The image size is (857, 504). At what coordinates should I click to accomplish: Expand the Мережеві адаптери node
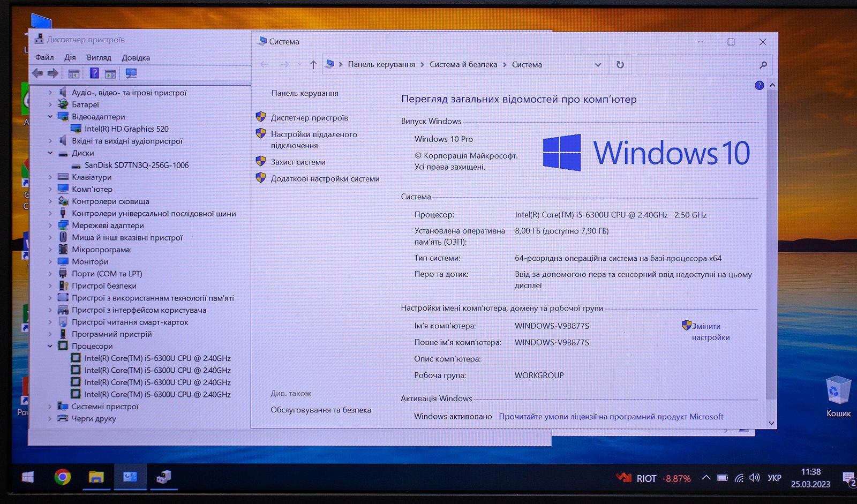50,225
